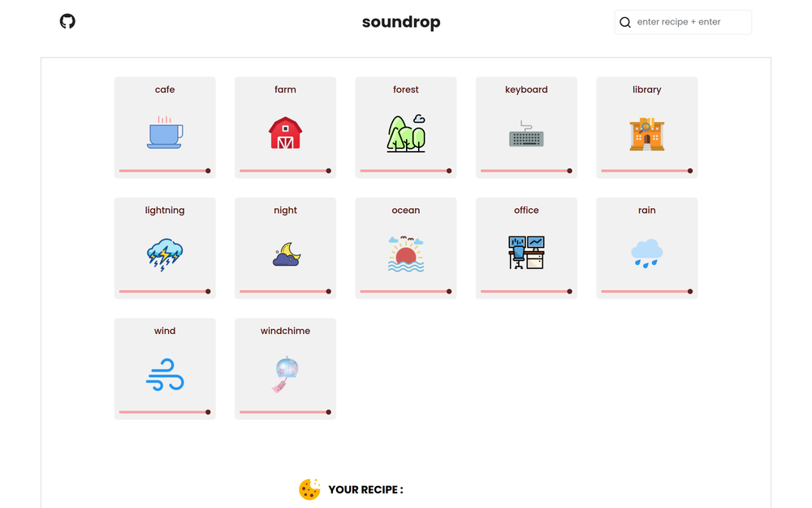Change the ocean volume slider
This screenshot has height=508, width=812.
pos(406,291)
